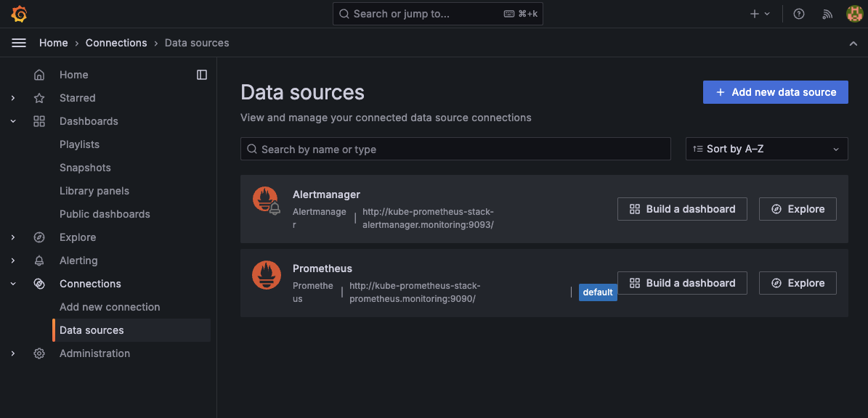Click the Prometheus data source logo
The image size is (868, 418).
click(266, 274)
